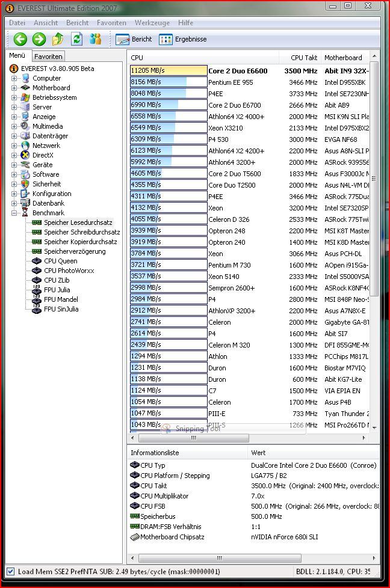Click the Up level toolbar icon
390x588 pixels.
point(57,39)
